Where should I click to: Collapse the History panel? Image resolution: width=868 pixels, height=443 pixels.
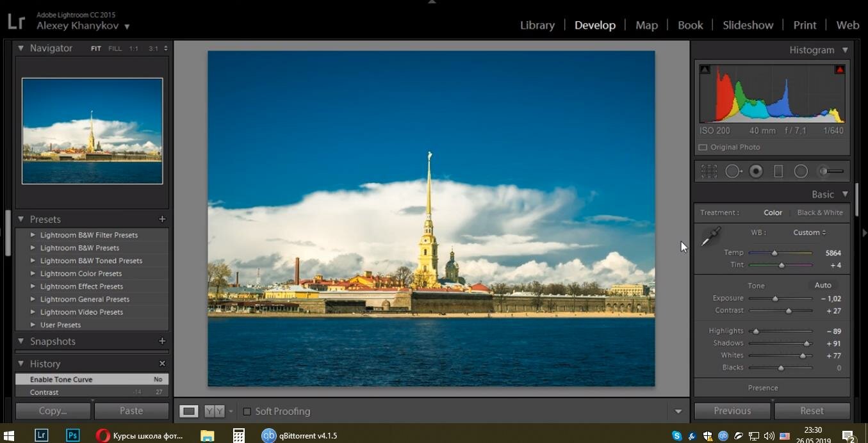coord(20,364)
